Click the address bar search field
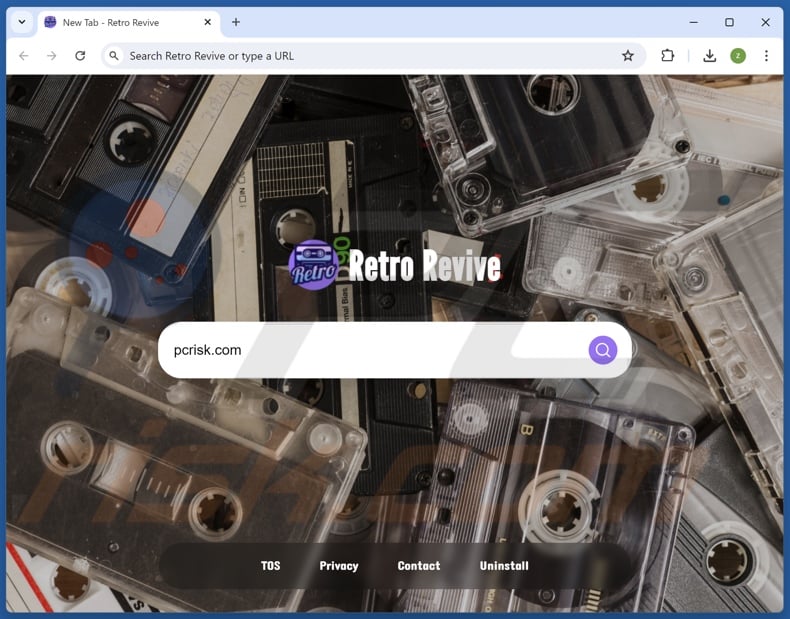Image resolution: width=790 pixels, height=619 pixels. pyautogui.click(x=373, y=56)
